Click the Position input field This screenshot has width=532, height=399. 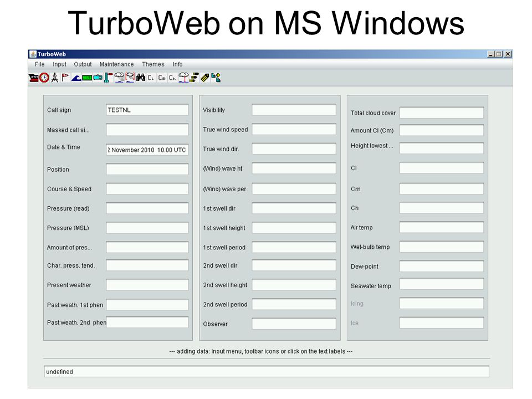click(x=147, y=169)
